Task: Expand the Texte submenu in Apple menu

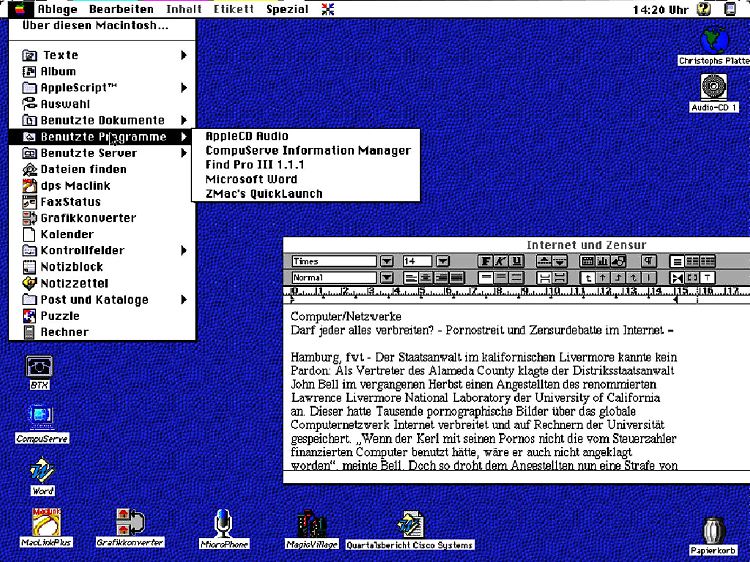Action: pos(102,55)
